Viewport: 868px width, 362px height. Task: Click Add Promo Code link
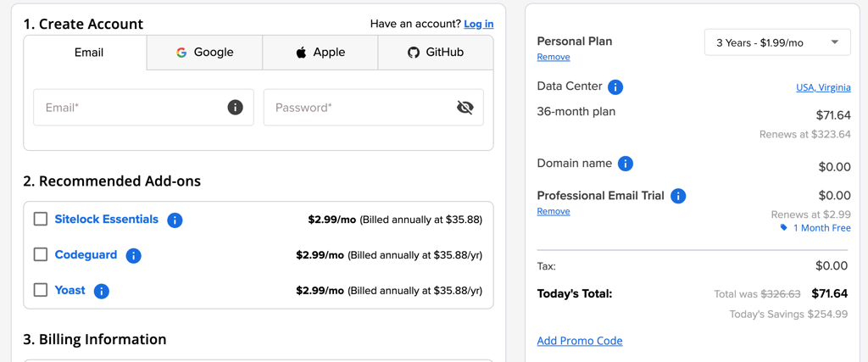click(x=580, y=341)
